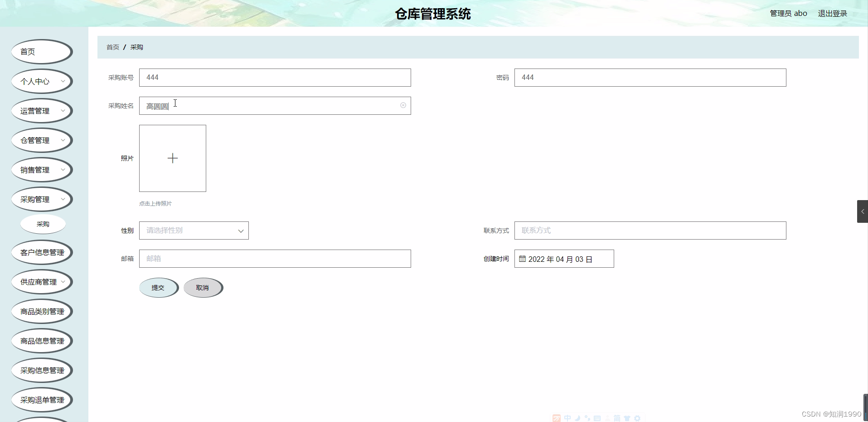
Task: Open 客户信息管理 in the sidebar
Action: 42,252
